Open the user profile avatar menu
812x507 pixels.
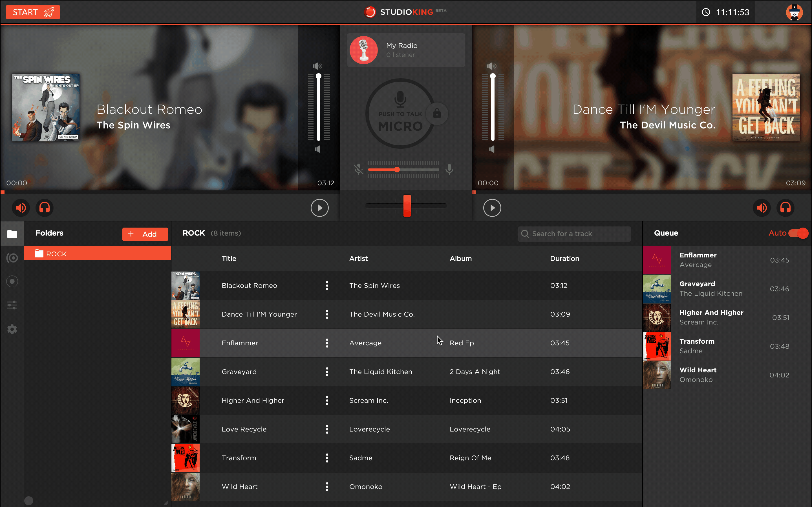point(795,12)
